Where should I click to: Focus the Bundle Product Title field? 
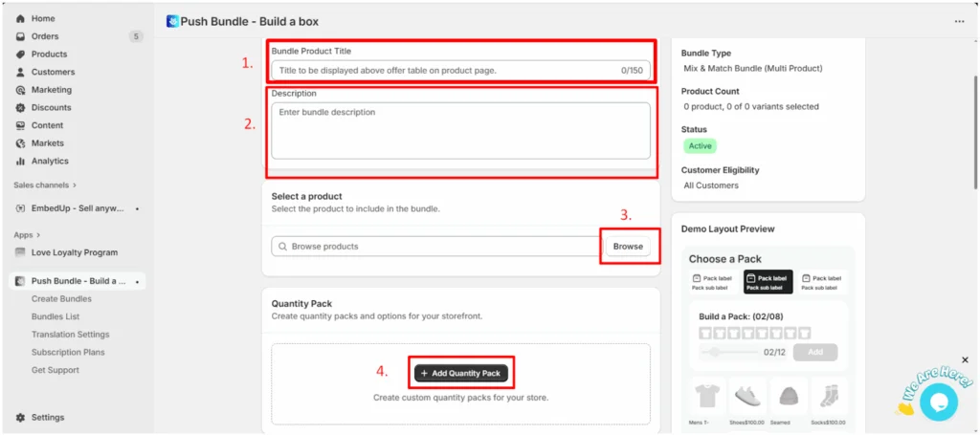(460, 71)
